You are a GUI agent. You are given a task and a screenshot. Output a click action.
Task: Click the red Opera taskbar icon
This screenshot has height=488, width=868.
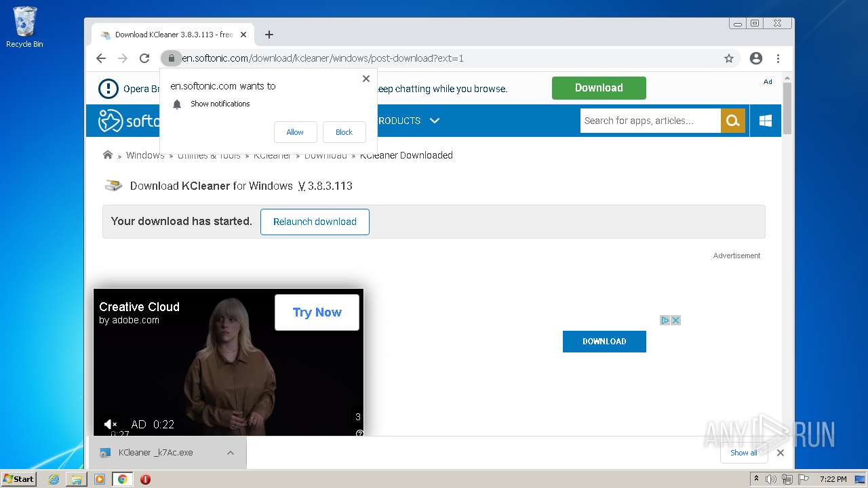(145, 479)
